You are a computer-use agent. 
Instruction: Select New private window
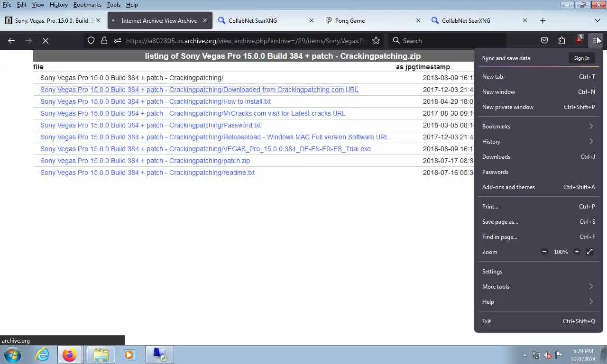[x=538, y=107]
